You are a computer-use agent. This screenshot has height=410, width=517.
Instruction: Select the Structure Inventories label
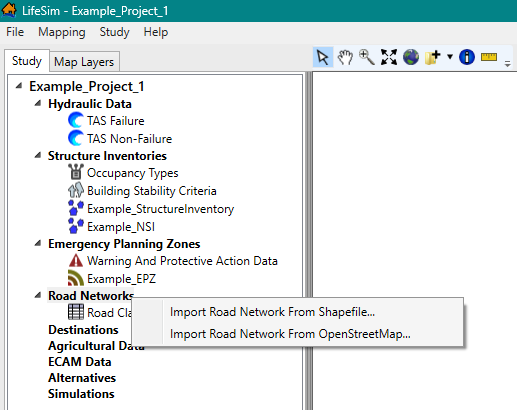pyautogui.click(x=107, y=156)
